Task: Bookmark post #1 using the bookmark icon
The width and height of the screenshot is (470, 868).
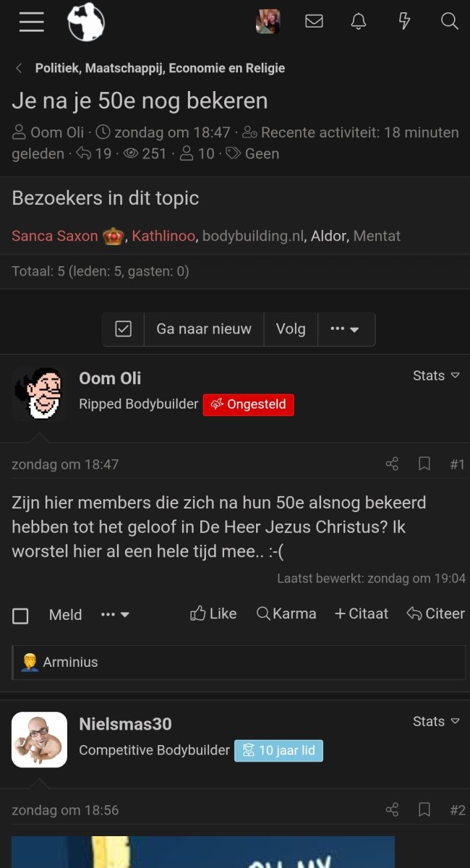Action: (x=424, y=464)
